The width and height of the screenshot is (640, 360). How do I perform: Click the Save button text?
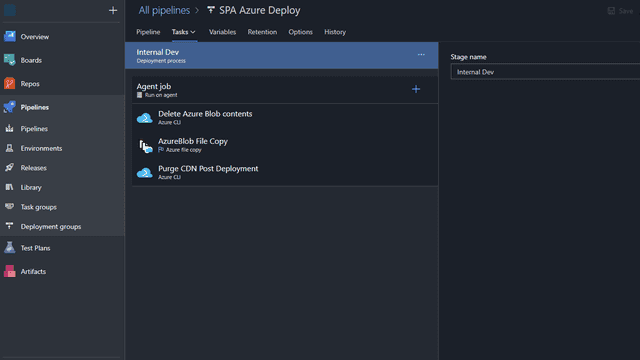[626, 11]
